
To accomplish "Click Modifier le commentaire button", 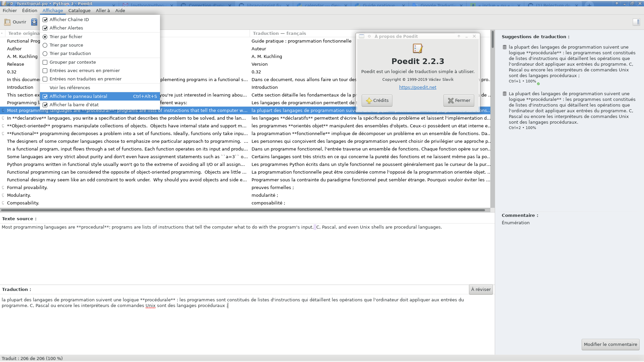I will click(610, 344).
